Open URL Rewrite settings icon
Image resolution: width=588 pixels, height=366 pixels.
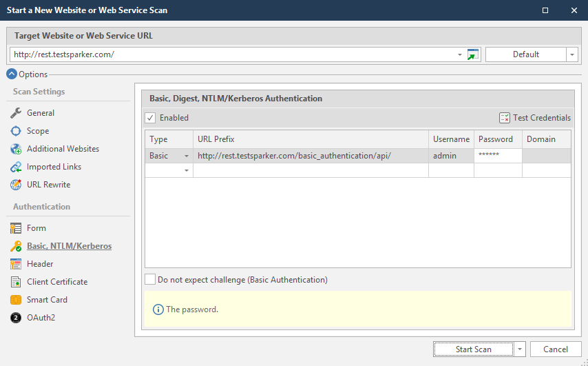tap(16, 185)
